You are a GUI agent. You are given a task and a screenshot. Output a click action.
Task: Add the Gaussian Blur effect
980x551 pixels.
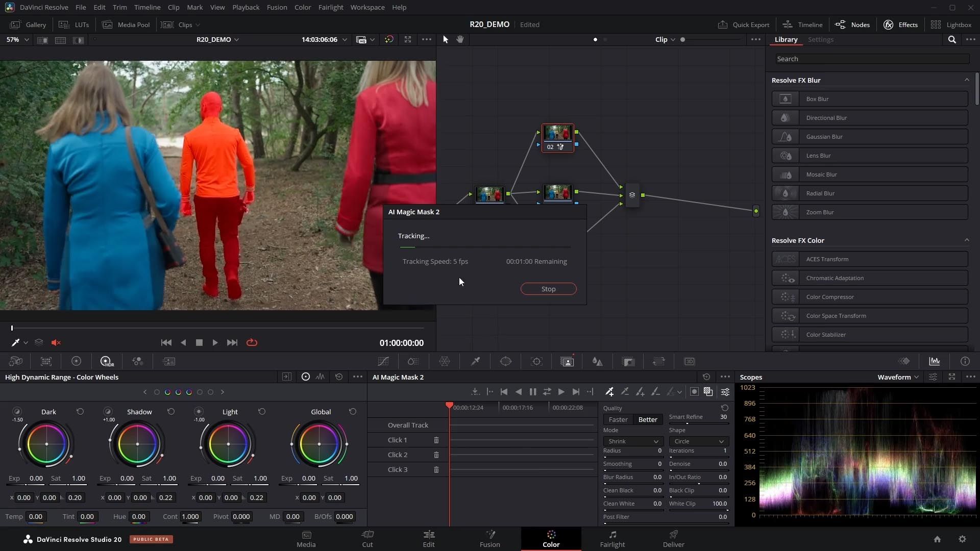point(870,137)
